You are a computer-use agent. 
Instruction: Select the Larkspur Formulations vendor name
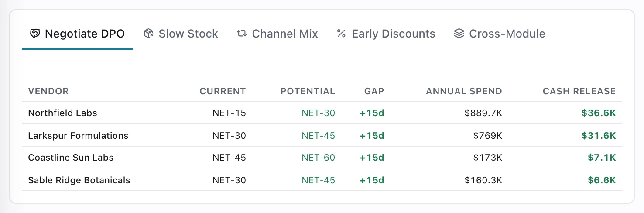(x=78, y=136)
